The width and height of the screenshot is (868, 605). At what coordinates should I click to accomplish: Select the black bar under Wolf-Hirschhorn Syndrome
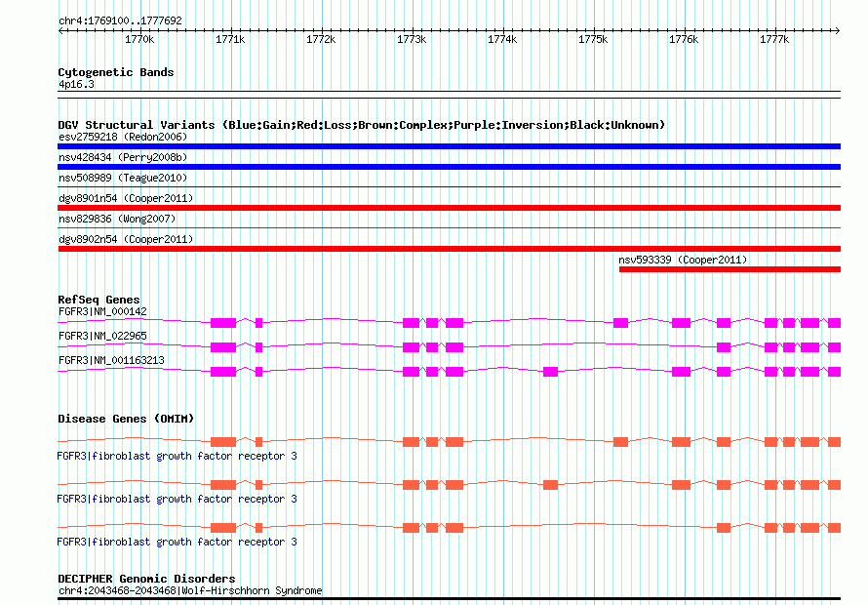449,599
